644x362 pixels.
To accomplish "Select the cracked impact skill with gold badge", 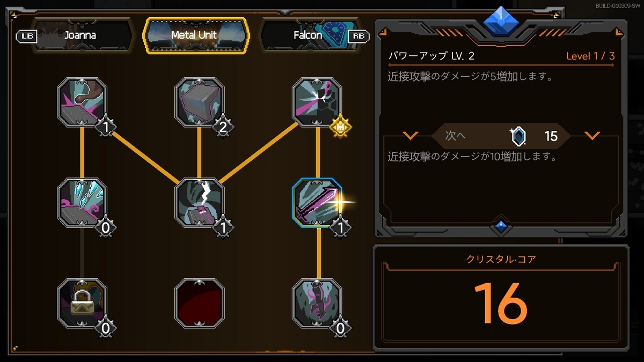I will coord(317,102).
